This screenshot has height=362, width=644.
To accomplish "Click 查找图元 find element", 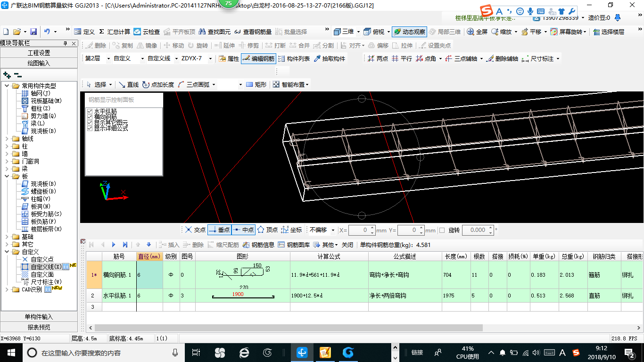I will coord(215,32).
